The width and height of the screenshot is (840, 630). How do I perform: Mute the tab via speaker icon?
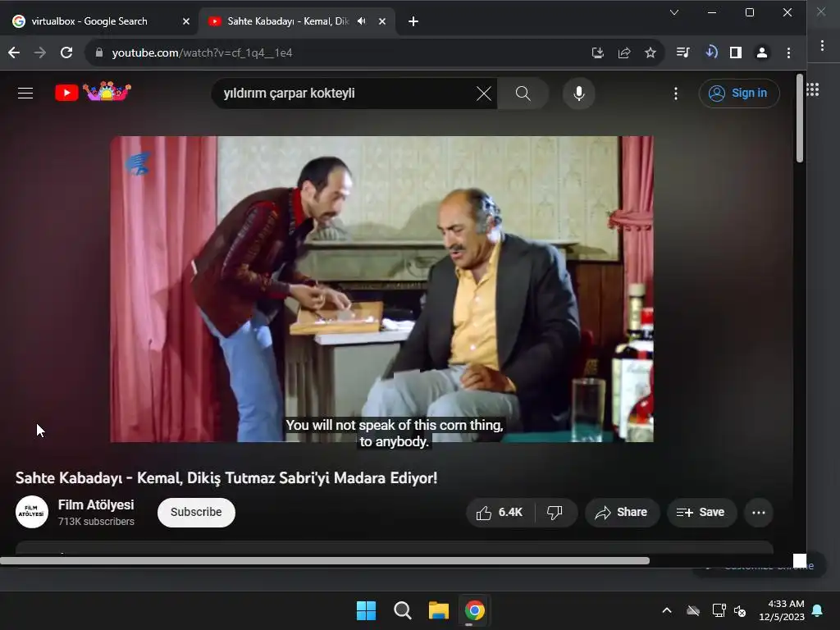pyautogui.click(x=362, y=21)
